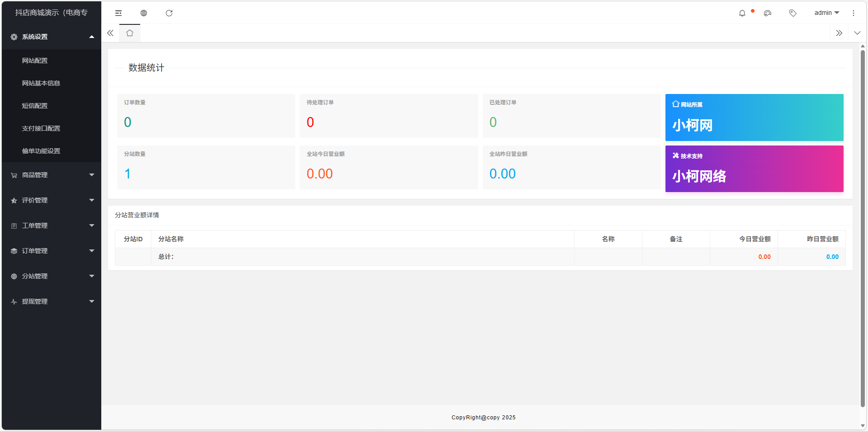
Task: Expand the 商品管理 menu
Action: [x=52, y=175]
